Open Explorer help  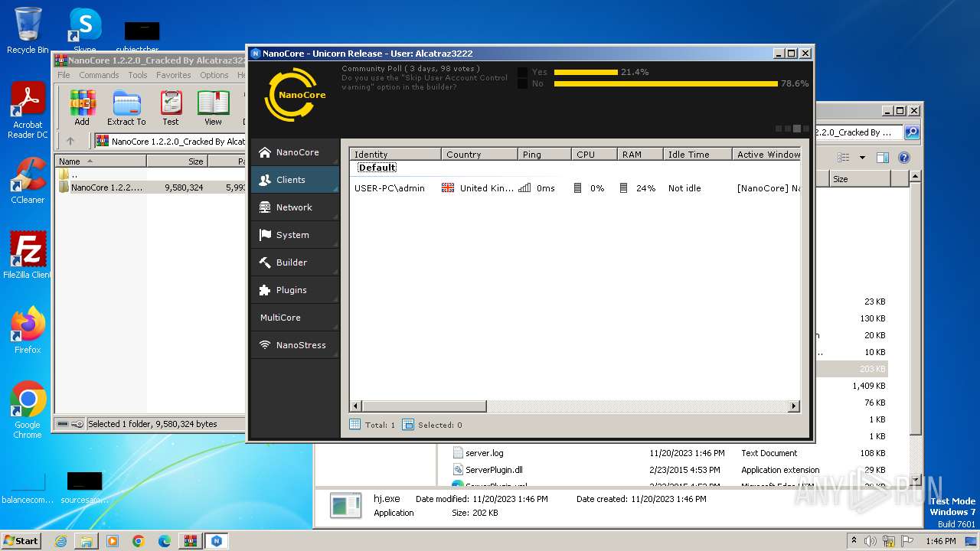click(x=904, y=158)
